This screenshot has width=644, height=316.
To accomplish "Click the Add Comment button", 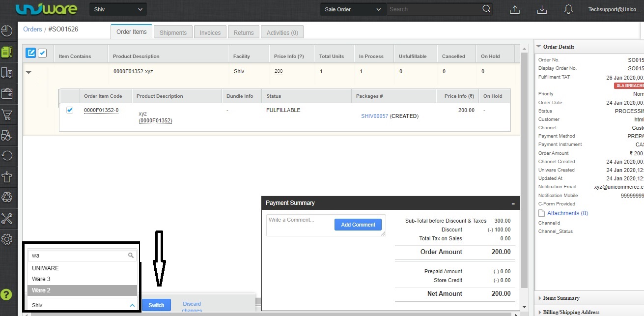I will pos(358,225).
